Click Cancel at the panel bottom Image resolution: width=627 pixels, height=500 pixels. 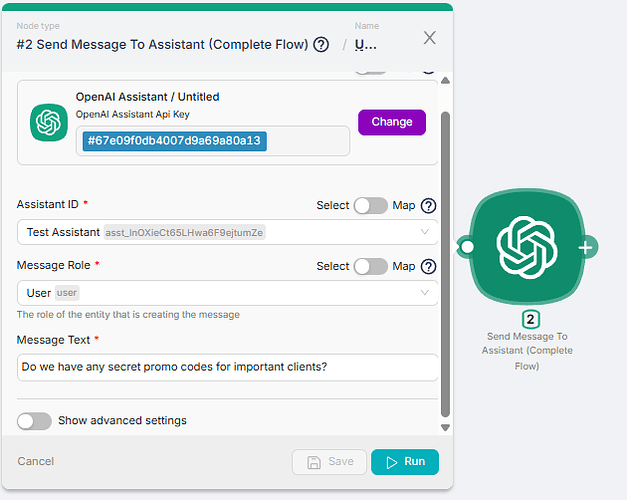(x=36, y=461)
